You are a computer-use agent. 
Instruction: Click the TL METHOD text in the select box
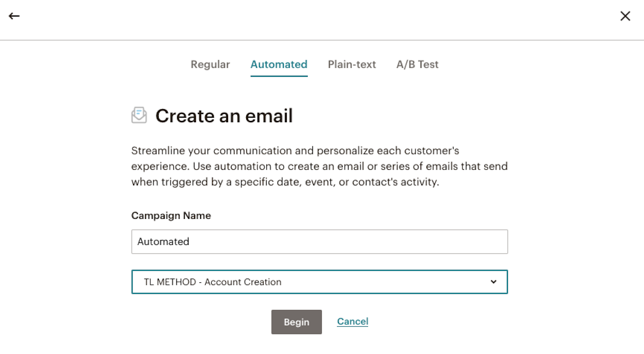click(170, 282)
